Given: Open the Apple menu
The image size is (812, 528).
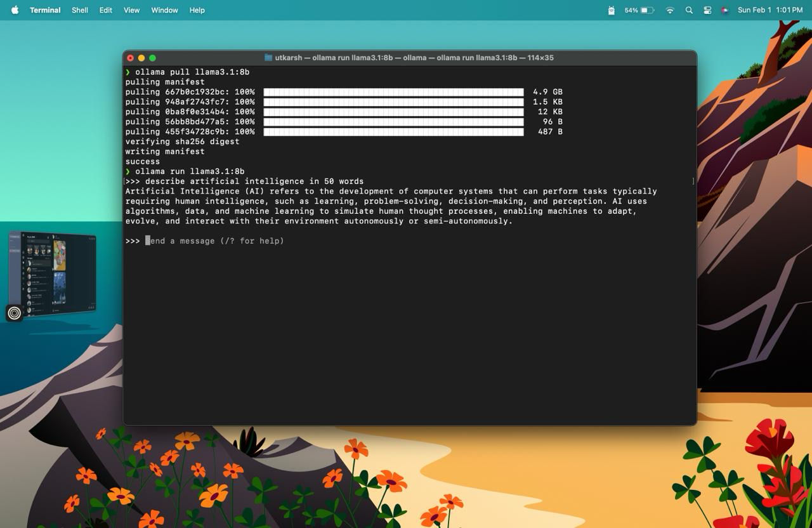Looking at the screenshot, I should (x=15, y=10).
